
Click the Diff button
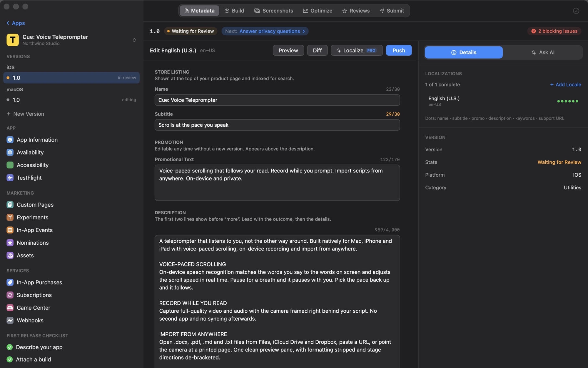[317, 50]
